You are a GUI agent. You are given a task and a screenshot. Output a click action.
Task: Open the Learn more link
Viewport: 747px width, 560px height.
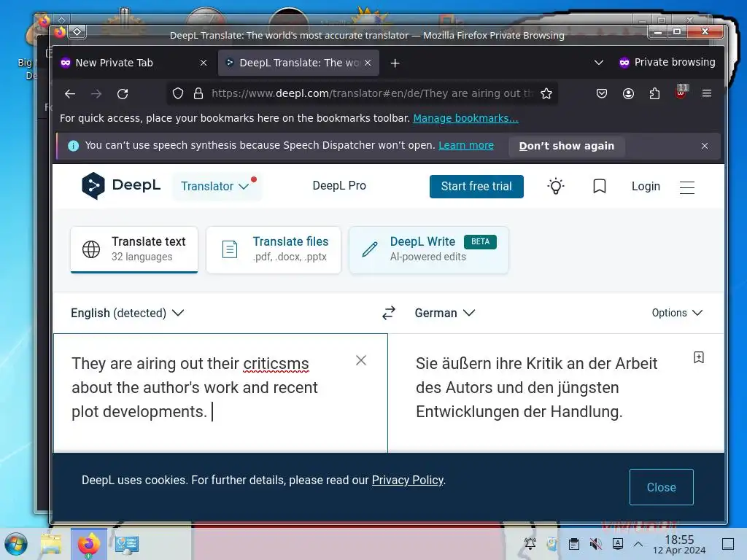coord(466,145)
